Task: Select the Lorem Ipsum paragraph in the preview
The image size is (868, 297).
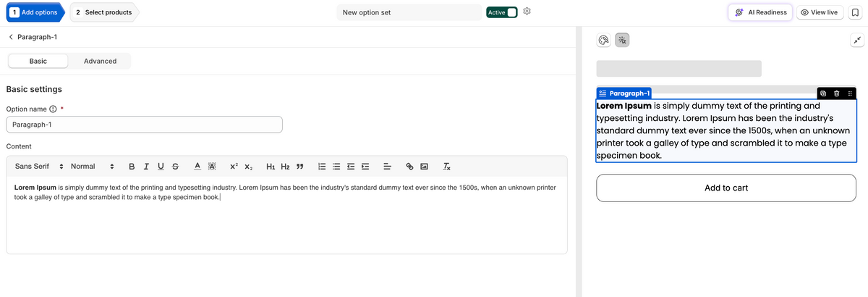Action: click(726, 130)
